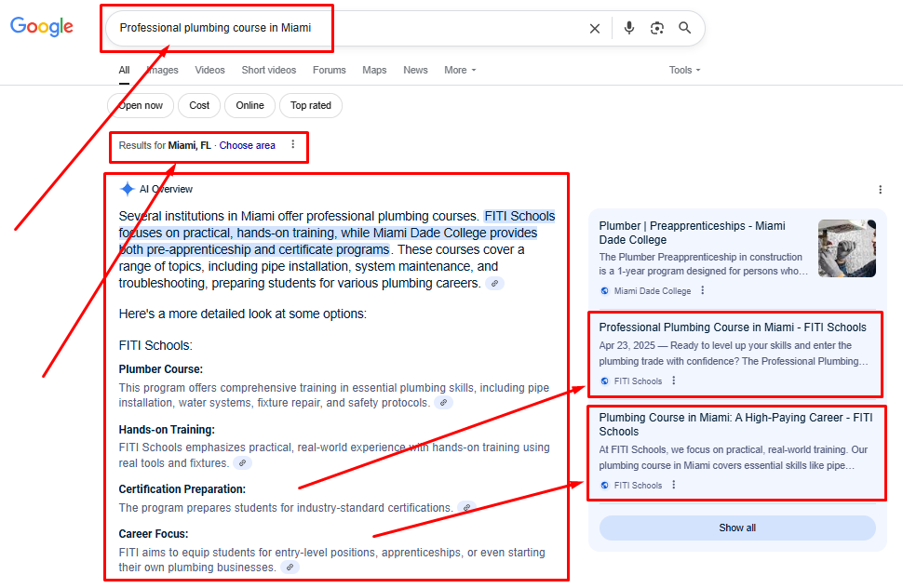Switch to Short videos tab
903x588 pixels.
(269, 70)
